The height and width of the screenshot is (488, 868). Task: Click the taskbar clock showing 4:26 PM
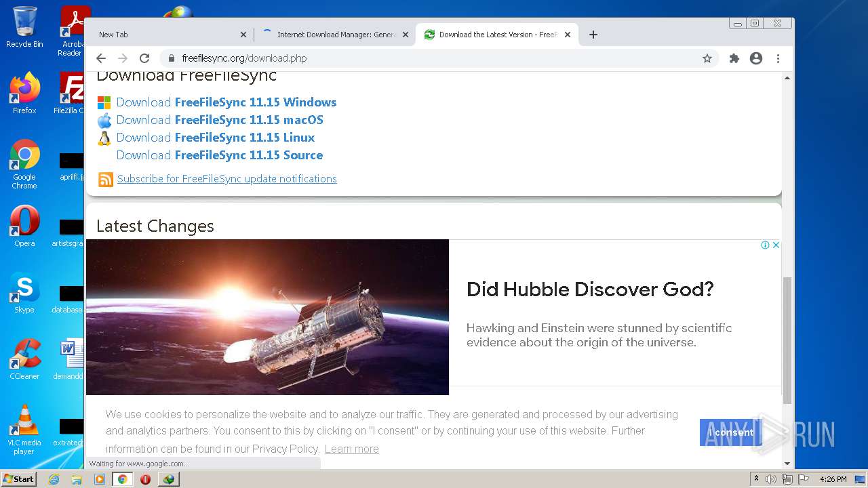833,479
